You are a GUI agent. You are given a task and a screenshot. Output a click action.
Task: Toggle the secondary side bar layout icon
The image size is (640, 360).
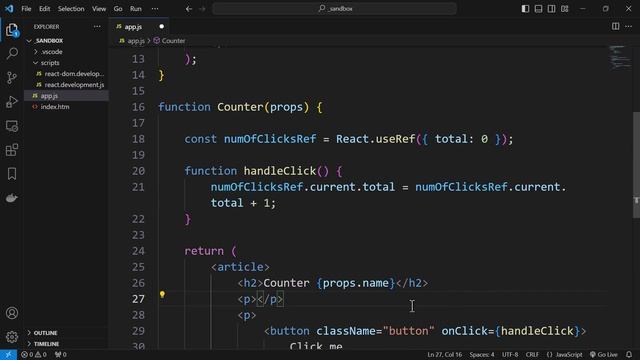pyautogui.click(x=551, y=9)
